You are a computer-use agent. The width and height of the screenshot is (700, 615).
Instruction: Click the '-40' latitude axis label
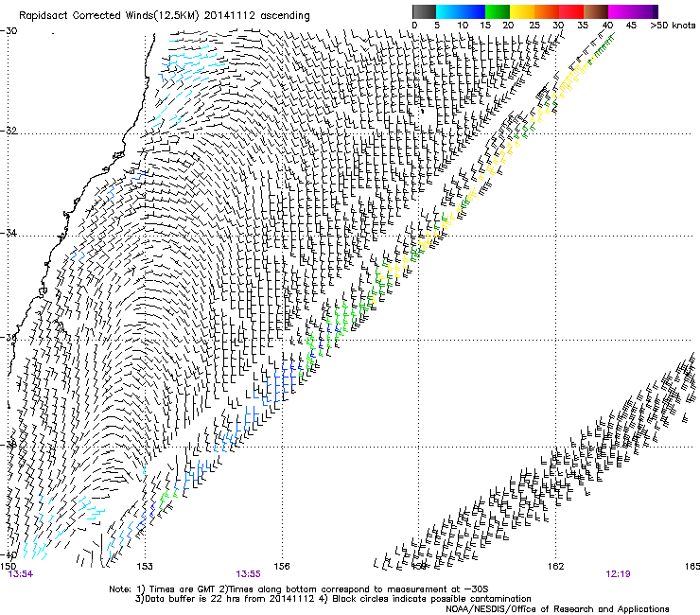9,554
